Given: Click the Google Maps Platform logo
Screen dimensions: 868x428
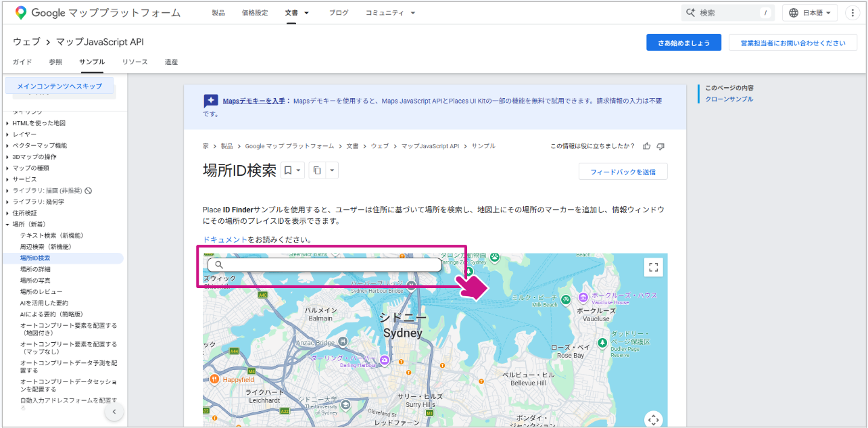Looking at the screenshot, I should [x=98, y=13].
